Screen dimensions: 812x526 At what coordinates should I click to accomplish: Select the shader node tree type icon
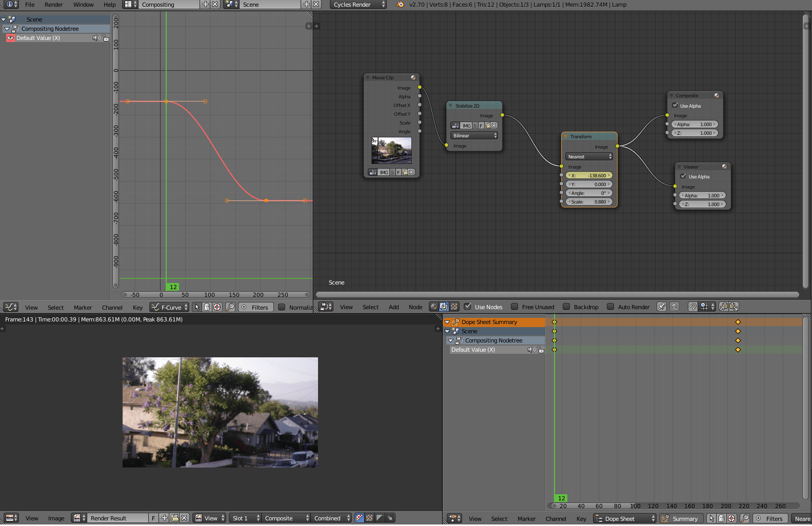(434, 307)
